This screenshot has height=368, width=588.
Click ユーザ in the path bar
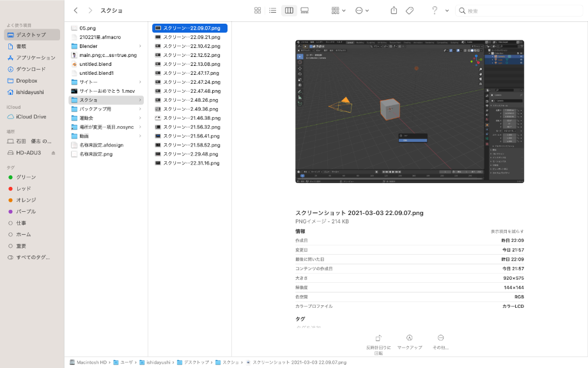pos(123,362)
